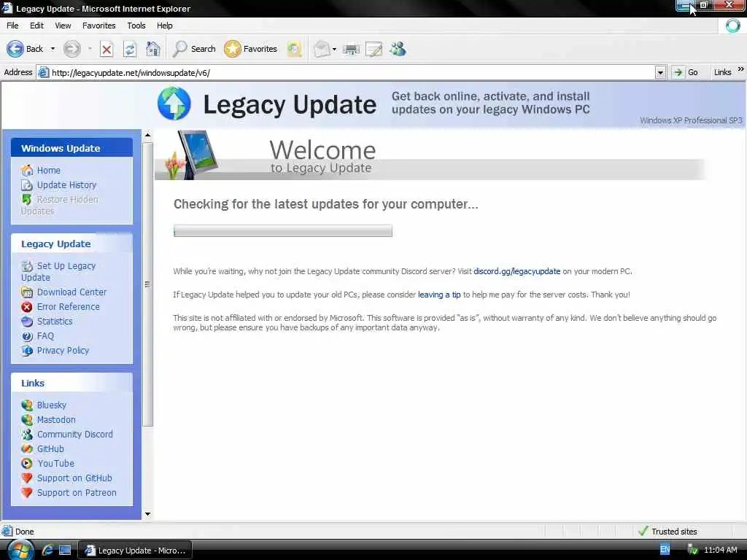747x560 pixels.
Task: Open the Favorites star toolbar button
Action: pos(251,49)
